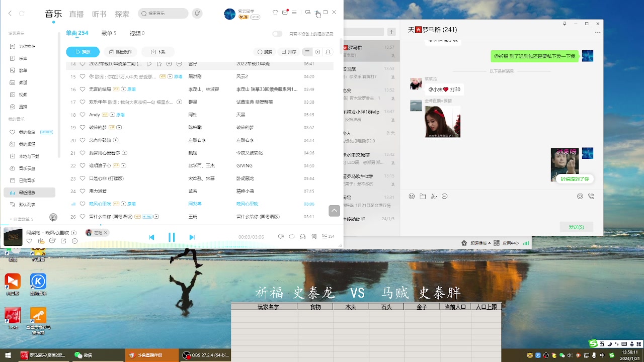Open the emoji picker in the QQ chat
The width and height of the screenshot is (644, 362).
(412, 196)
